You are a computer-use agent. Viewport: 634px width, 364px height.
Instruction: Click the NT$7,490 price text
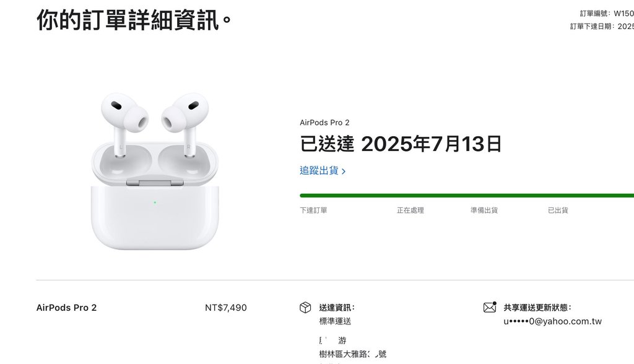coord(225,308)
